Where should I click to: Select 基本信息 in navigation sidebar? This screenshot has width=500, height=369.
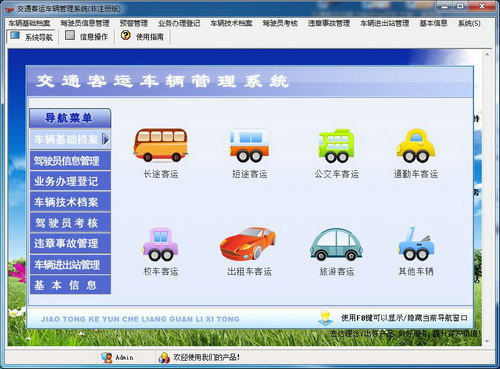[x=70, y=285]
